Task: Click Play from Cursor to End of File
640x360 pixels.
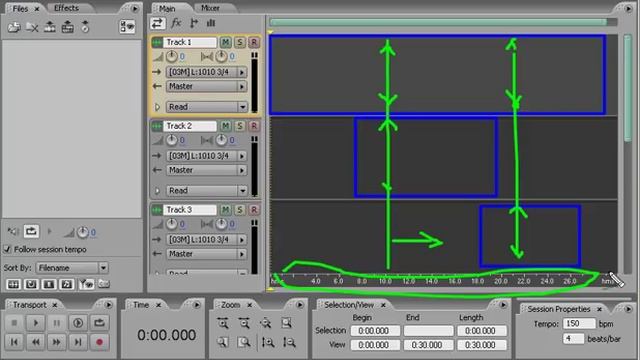Action: 78,323
